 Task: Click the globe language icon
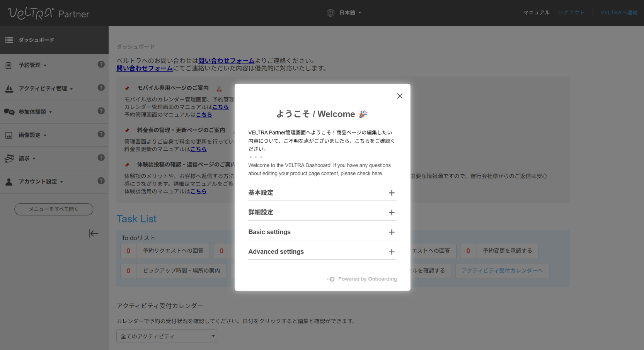(331, 13)
